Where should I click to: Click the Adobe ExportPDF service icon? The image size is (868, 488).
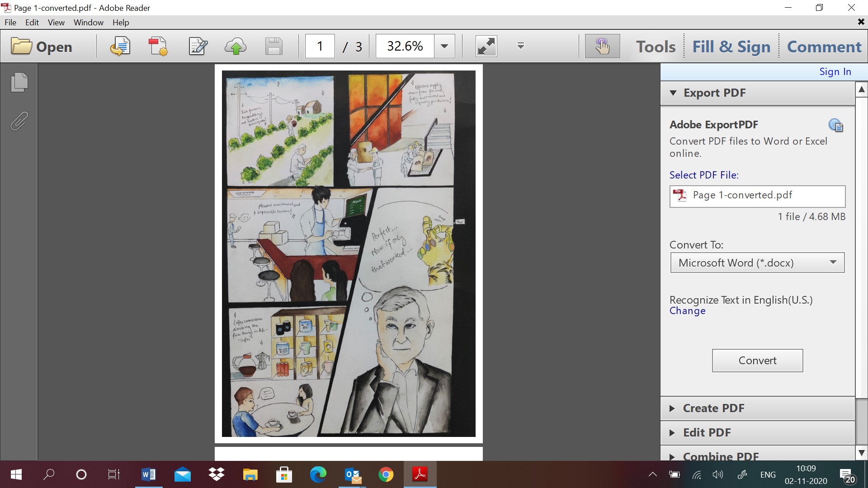836,125
